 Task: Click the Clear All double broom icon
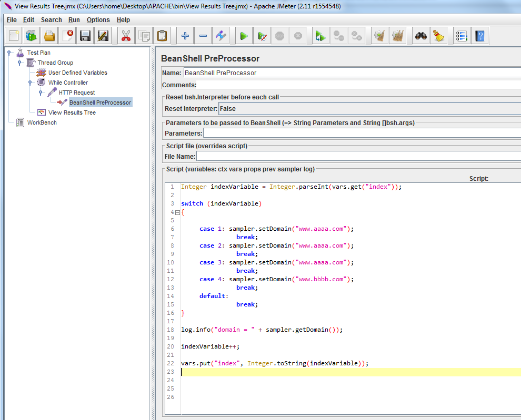398,36
